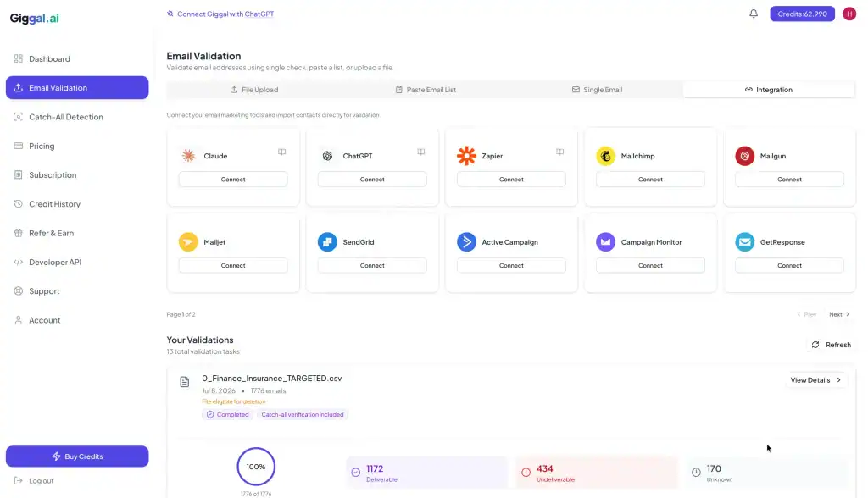Open Connect Giggal with ChatGPT link
Screen dimensions: 868x498
coord(220,14)
